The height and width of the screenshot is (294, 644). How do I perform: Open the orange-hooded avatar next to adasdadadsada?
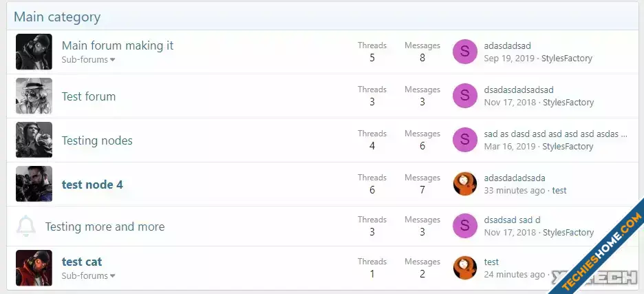464,184
